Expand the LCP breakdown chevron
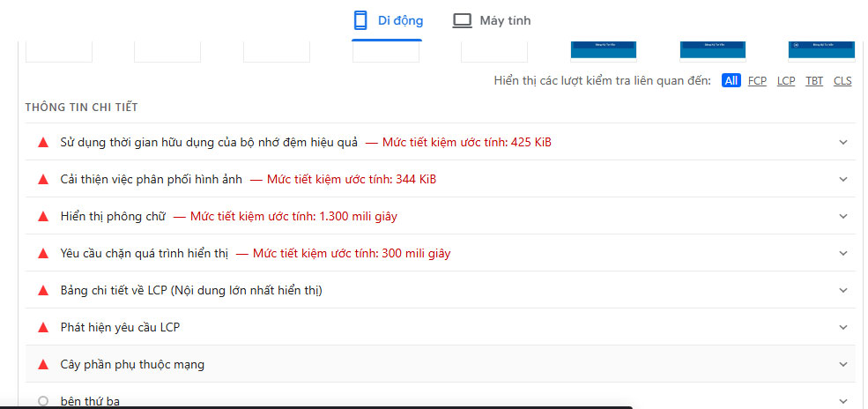 (x=843, y=290)
